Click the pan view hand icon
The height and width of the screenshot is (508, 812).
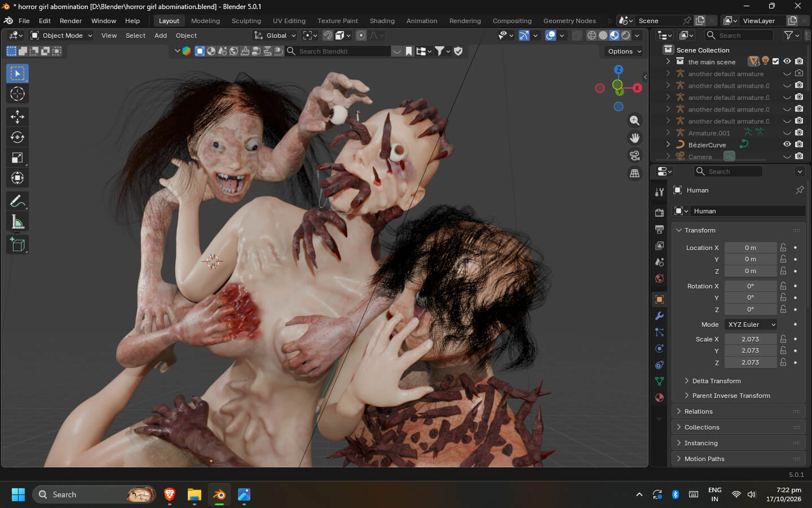click(x=635, y=138)
